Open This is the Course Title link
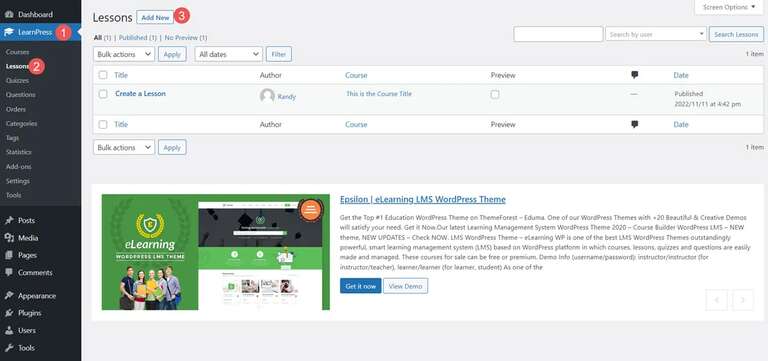Image resolution: width=768 pixels, height=361 pixels. point(379,94)
